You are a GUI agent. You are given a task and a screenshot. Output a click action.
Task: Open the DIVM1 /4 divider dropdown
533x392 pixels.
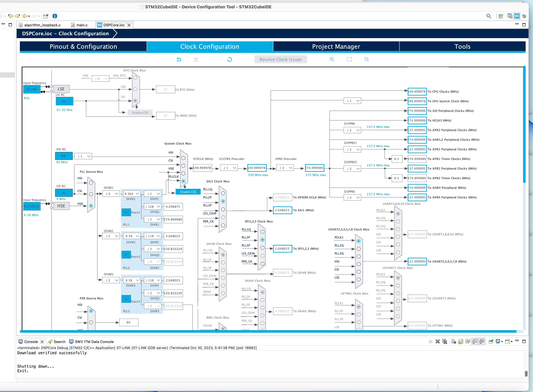tap(111, 194)
